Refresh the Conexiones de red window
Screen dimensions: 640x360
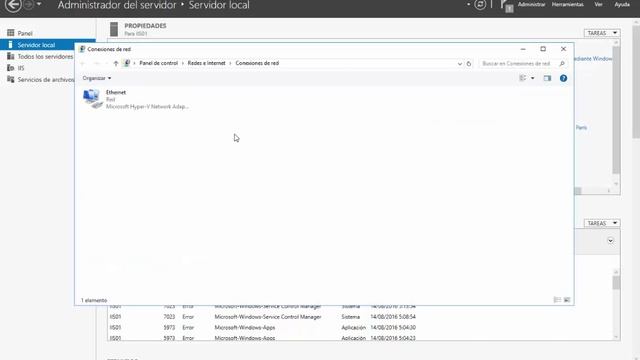click(469, 64)
